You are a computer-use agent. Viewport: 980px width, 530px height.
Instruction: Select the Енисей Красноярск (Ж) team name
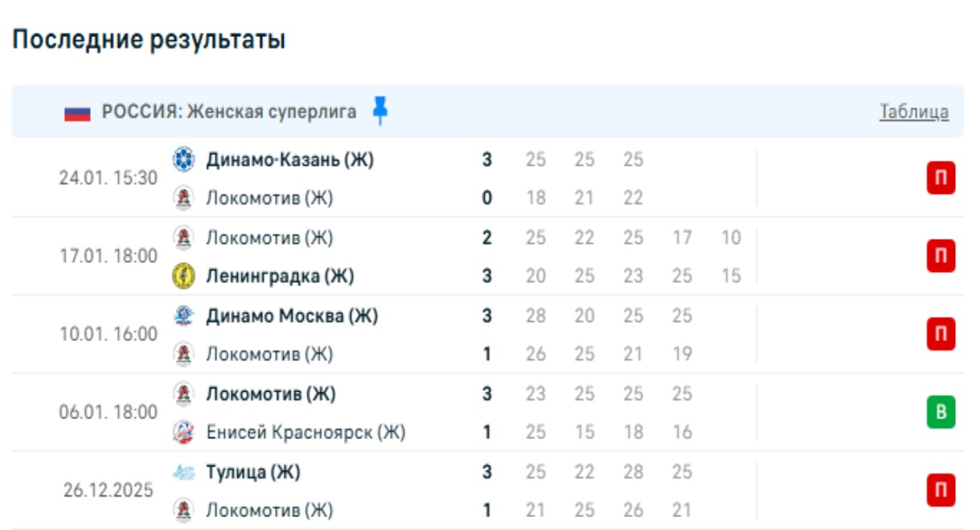(305, 433)
